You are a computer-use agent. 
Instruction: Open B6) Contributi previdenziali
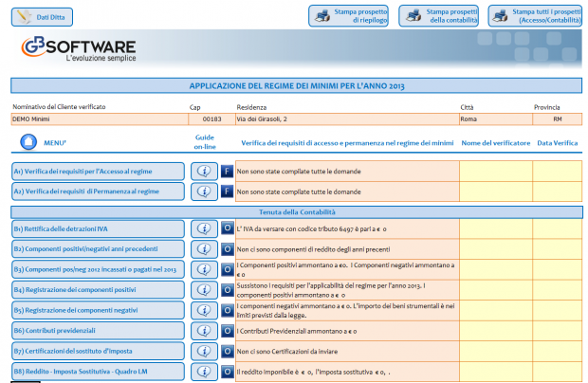(98, 331)
